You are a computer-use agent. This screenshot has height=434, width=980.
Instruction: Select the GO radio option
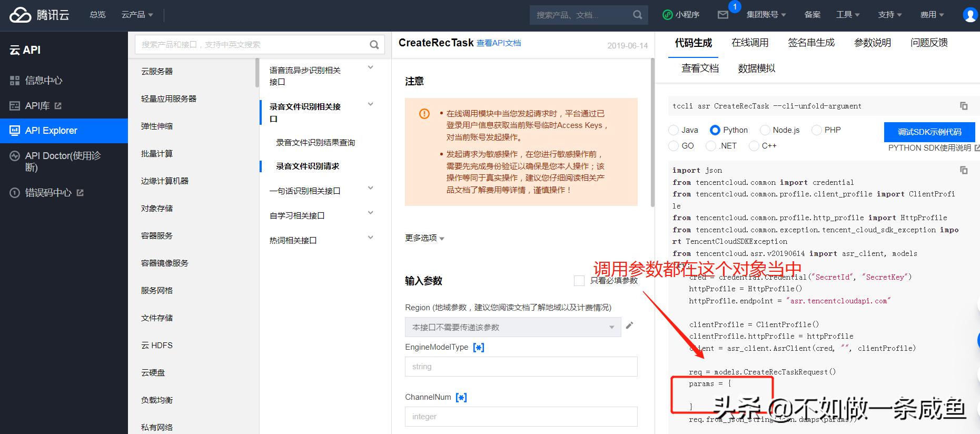(x=674, y=146)
